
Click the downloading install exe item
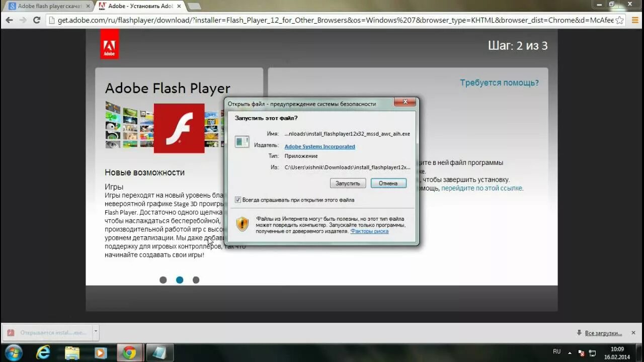(48, 333)
